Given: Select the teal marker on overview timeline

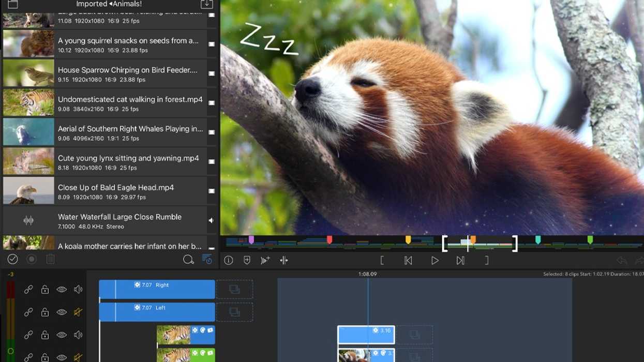Looking at the screenshot, I should tap(538, 240).
